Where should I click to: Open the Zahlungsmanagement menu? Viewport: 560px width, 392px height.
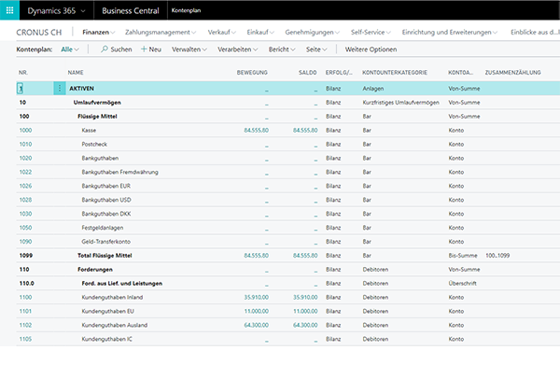tap(155, 32)
